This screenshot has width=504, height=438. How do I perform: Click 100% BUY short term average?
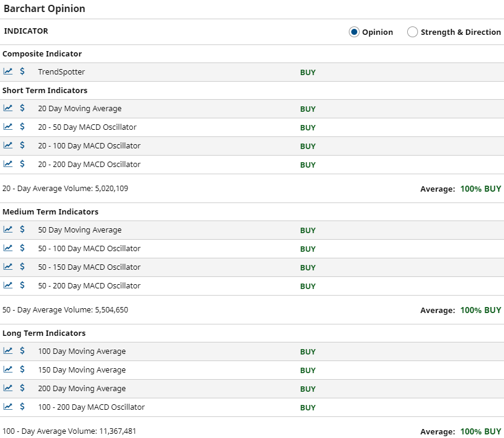(481, 189)
